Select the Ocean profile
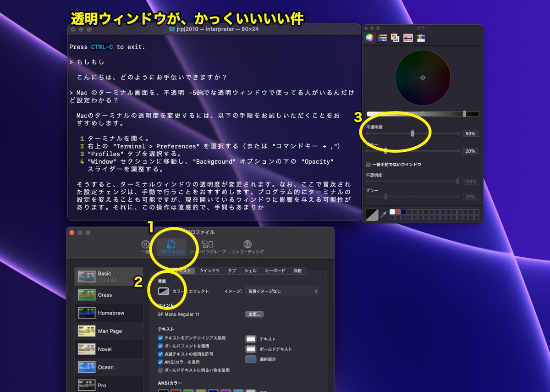 point(109,367)
